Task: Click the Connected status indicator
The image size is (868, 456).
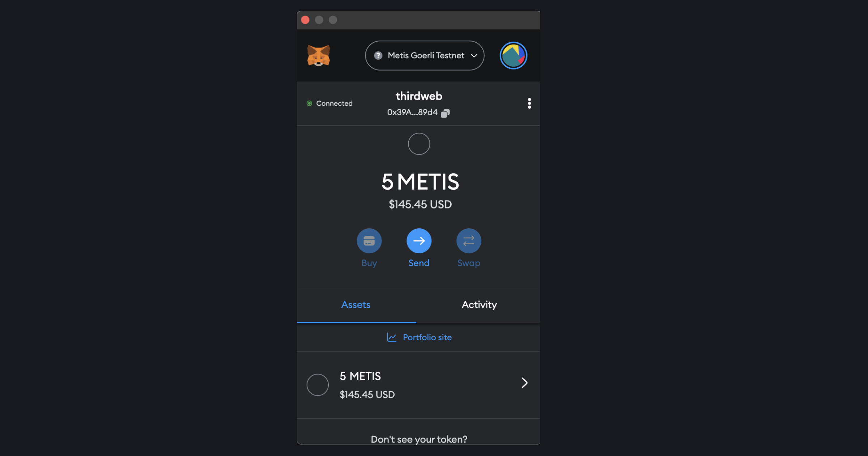Action: pyautogui.click(x=329, y=104)
